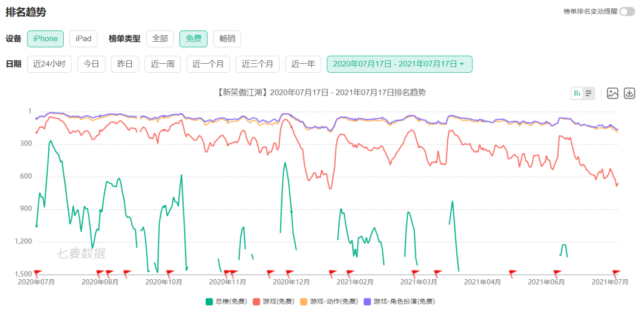Set date range to 今日
This screenshot has width=644, height=312.
[x=91, y=64]
